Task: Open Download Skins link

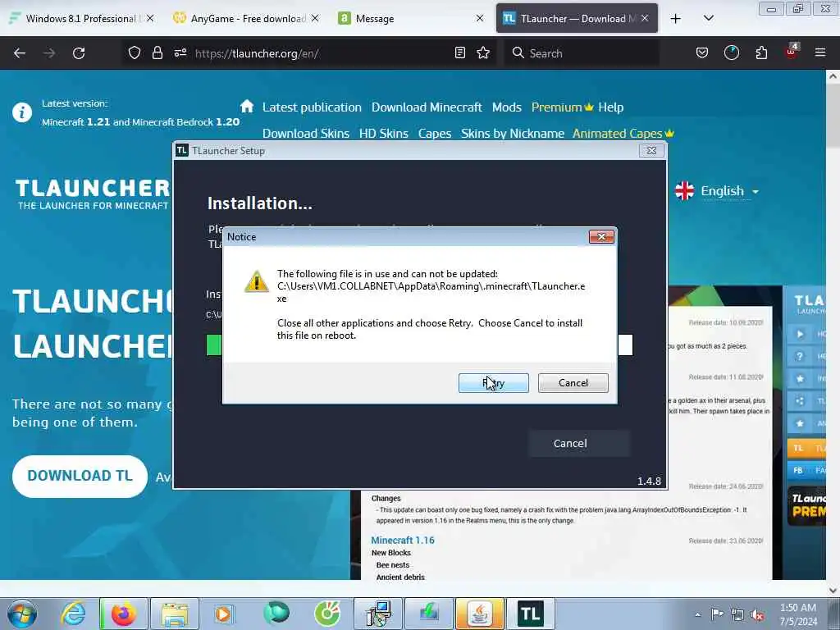Action: (x=306, y=134)
